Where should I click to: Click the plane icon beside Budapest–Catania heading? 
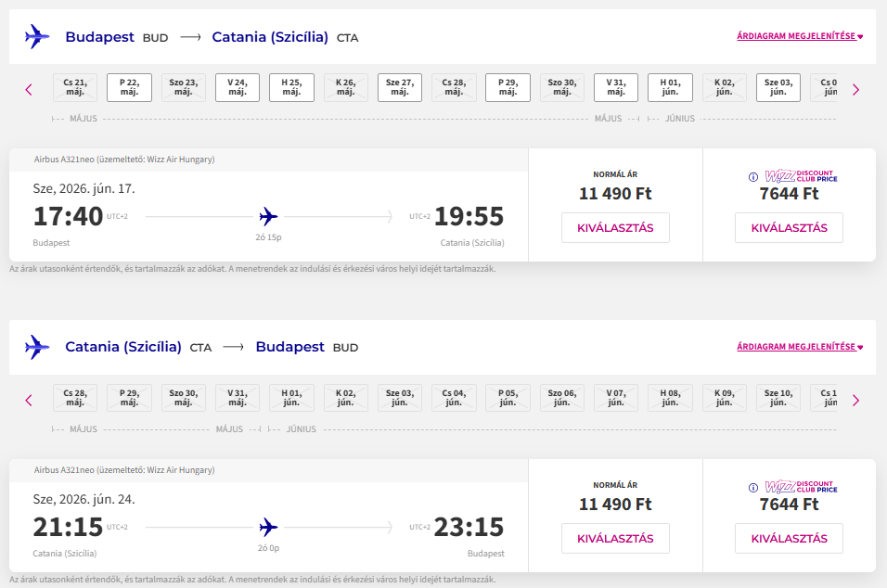pos(37,37)
